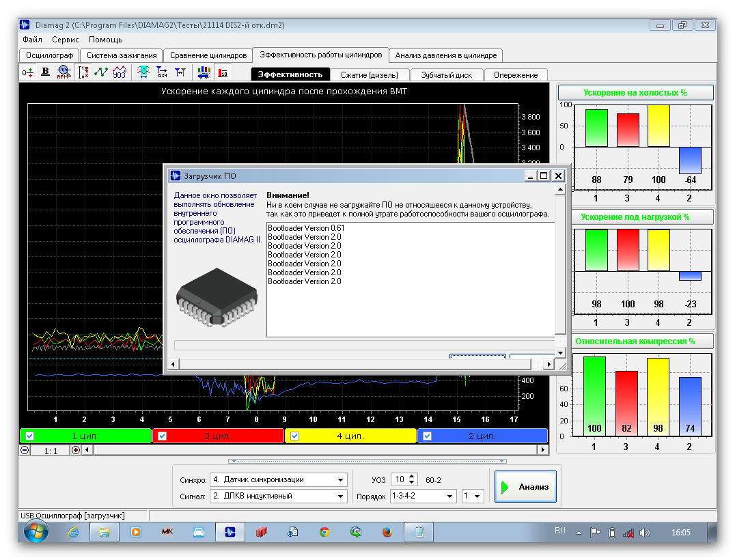Uncheck the 2 цил. blue checkbox
735x560 pixels.
[428, 436]
